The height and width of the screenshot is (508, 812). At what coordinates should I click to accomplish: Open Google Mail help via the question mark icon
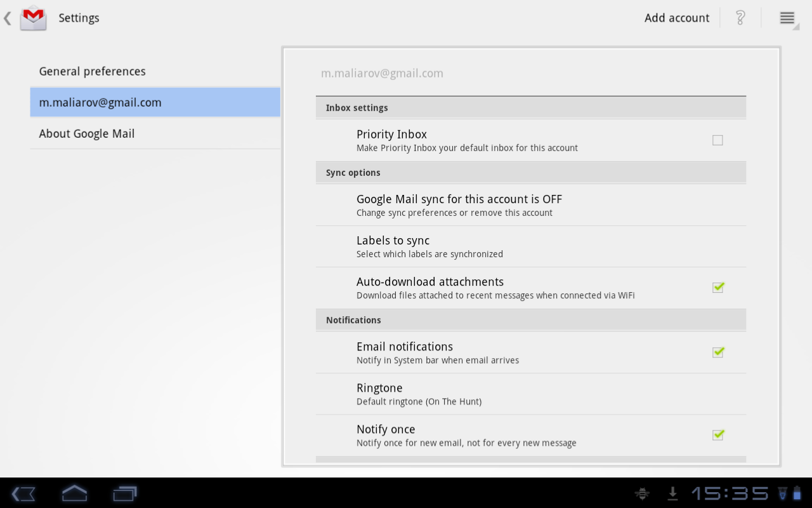pos(740,18)
